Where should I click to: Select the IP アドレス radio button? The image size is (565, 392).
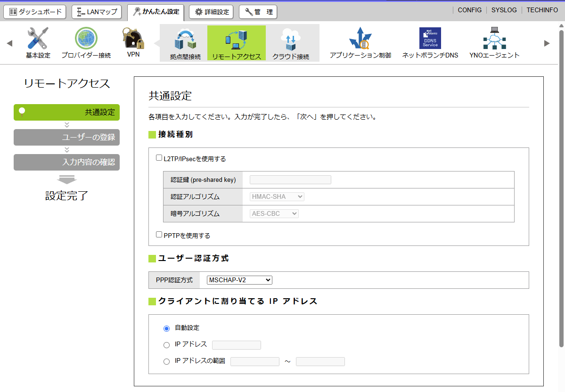pyautogui.click(x=166, y=345)
